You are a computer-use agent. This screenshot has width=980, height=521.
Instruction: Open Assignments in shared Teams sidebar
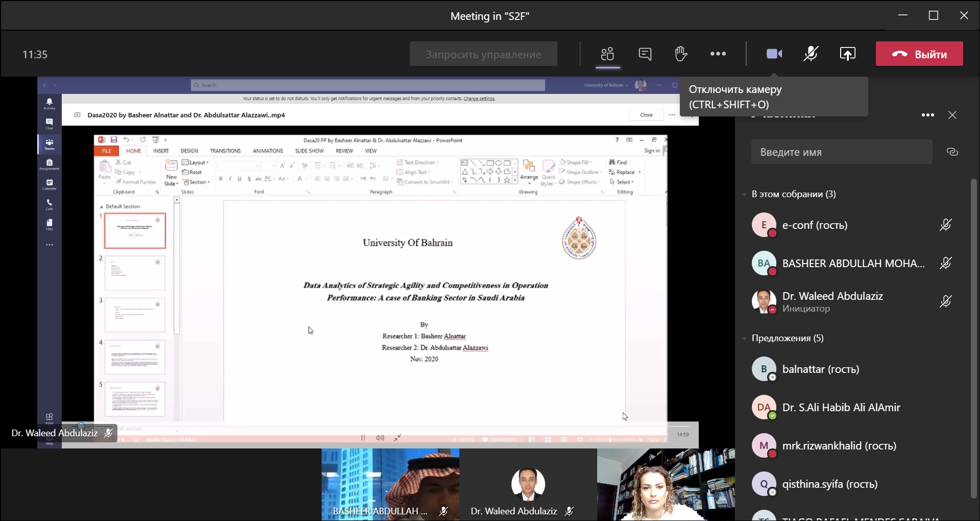50,164
